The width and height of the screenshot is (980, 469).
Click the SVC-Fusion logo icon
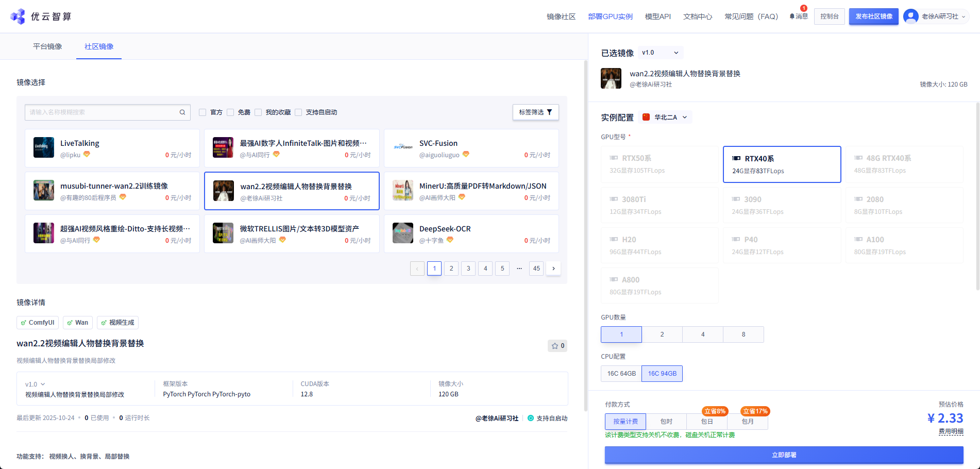click(402, 147)
